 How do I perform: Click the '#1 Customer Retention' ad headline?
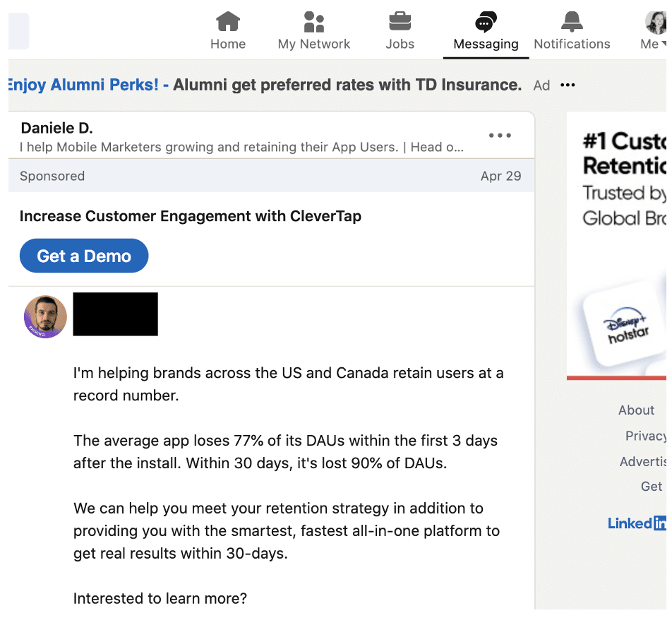pos(625,153)
